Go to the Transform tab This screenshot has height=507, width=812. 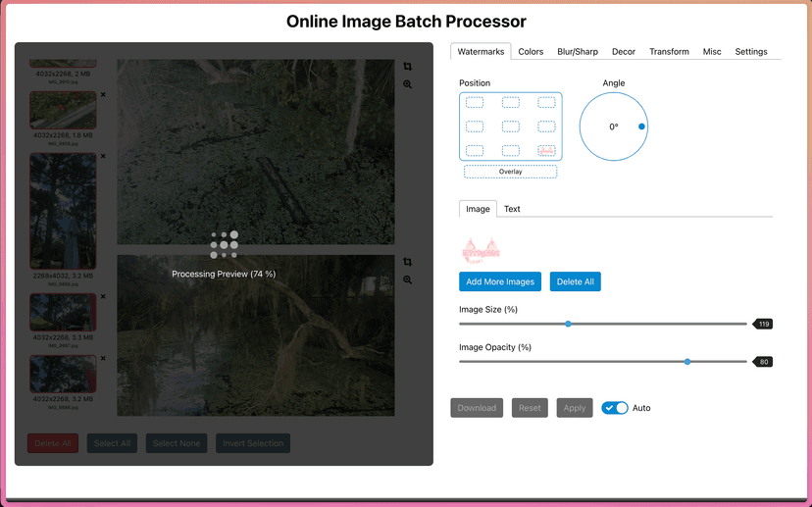point(669,51)
